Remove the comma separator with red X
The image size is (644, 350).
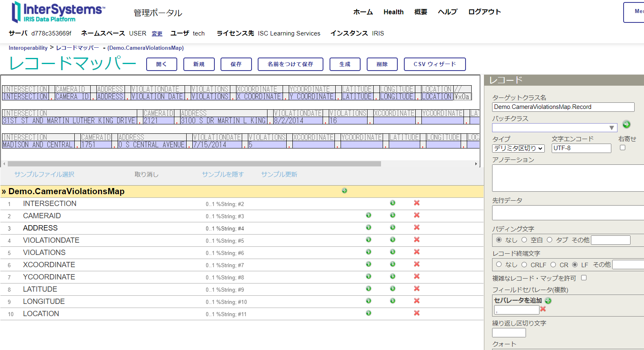[543, 309]
